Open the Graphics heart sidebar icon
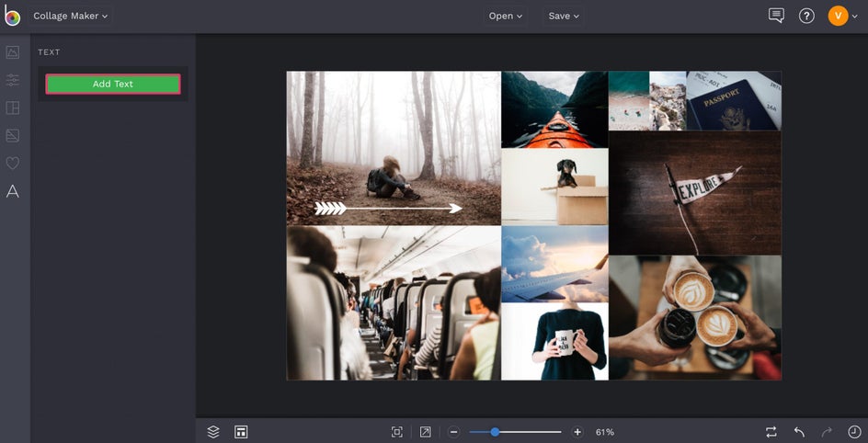The height and width of the screenshot is (443, 868). click(13, 163)
